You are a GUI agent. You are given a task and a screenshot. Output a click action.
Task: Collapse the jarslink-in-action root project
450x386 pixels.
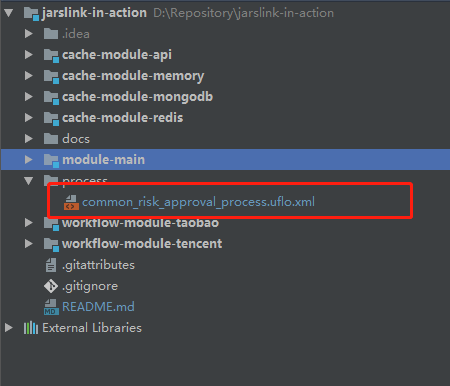point(9,13)
